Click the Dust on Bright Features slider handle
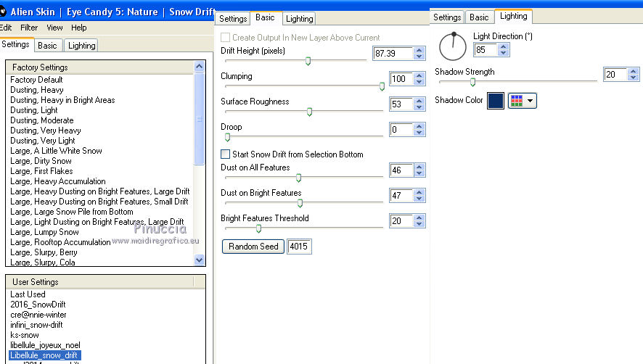Viewport: 643px width, 364px height. click(300, 203)
